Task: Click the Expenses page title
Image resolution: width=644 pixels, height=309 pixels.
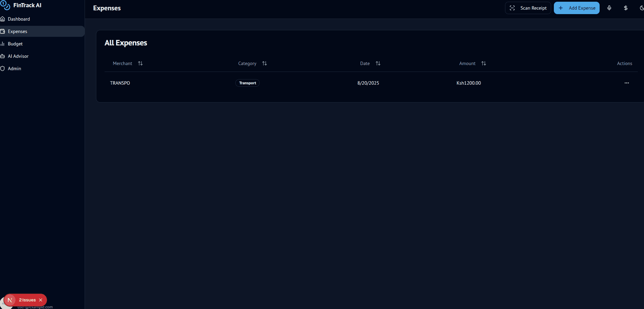Action: [x=107, y=8]
